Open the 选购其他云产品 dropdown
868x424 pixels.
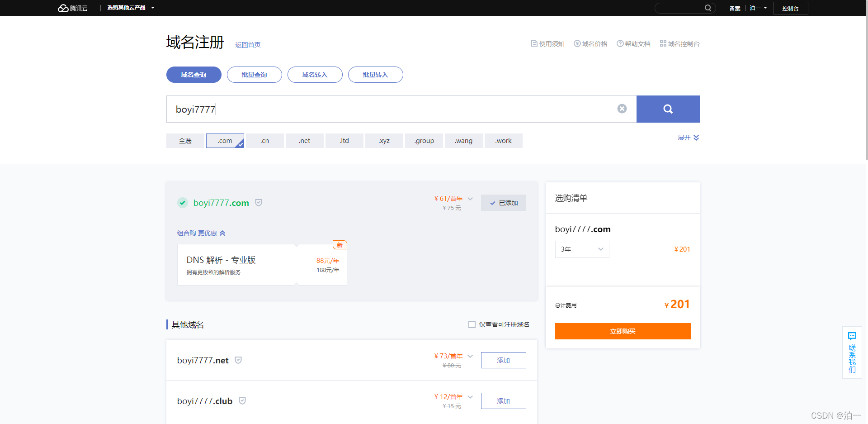click(x=131, y=8)
